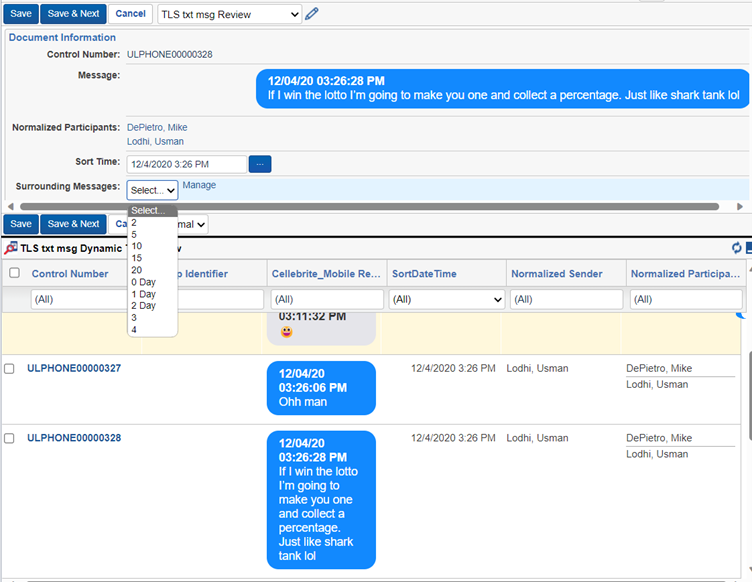
Task: Click the TLS txt msg Dynamic search icon
Action: tap(11, 248)
